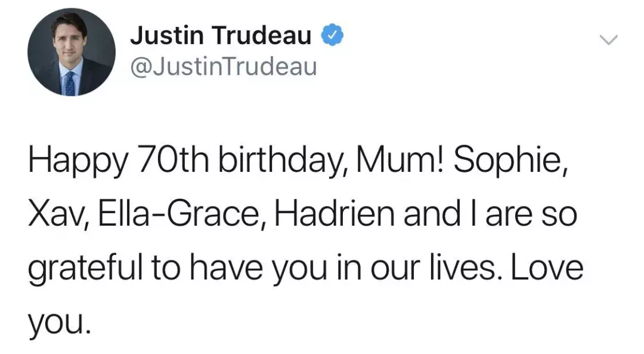Viewport: 644px width, 354px height.
Task: Click the Justin Trudeau display name
Action: pos(221,36)
